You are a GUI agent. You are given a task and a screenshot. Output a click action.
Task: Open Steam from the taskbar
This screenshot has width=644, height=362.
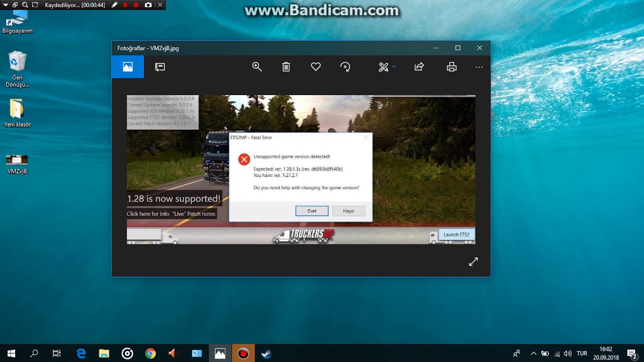(266, 353)
